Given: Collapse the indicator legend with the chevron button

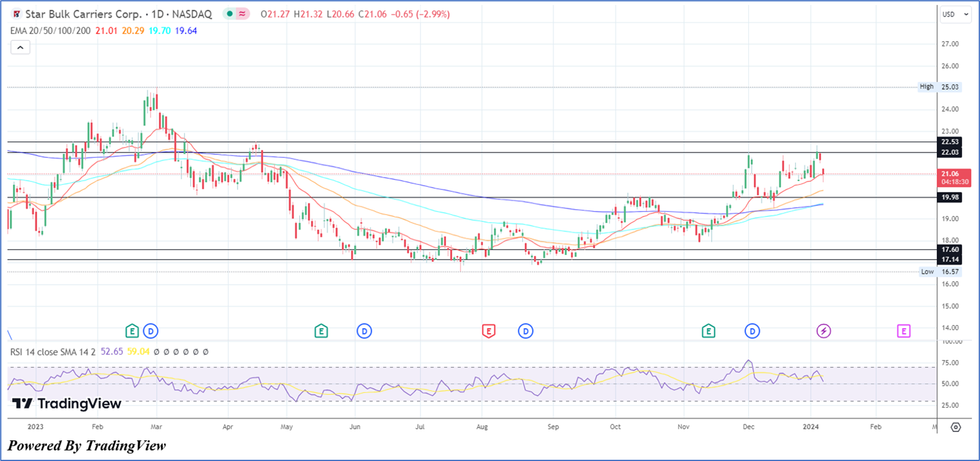Looking at the screenshot, I should tap(20, 47).
